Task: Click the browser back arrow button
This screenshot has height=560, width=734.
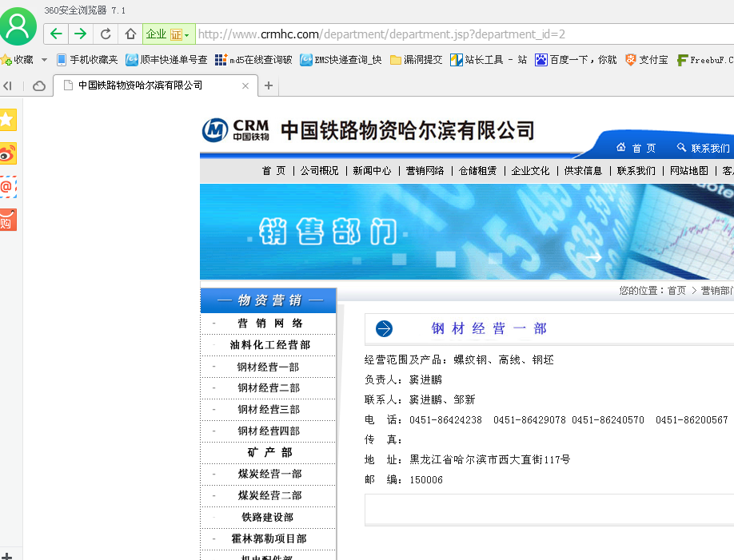Action: coord(56,34)
